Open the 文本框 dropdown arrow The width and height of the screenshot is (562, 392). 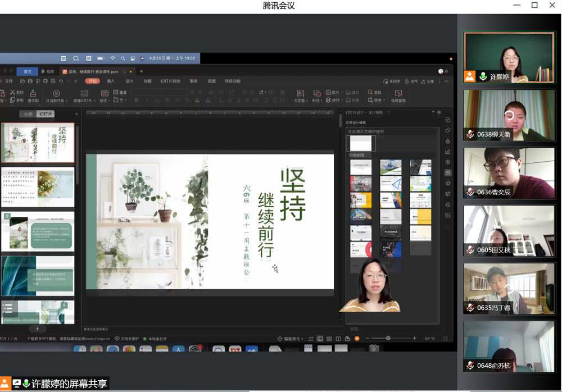pyautogui.click(x=307, y=101)
